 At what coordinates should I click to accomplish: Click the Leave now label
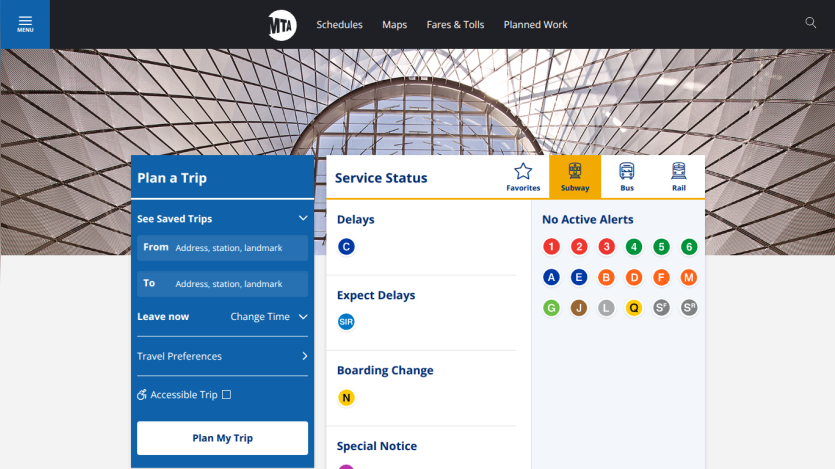point(163,317)
